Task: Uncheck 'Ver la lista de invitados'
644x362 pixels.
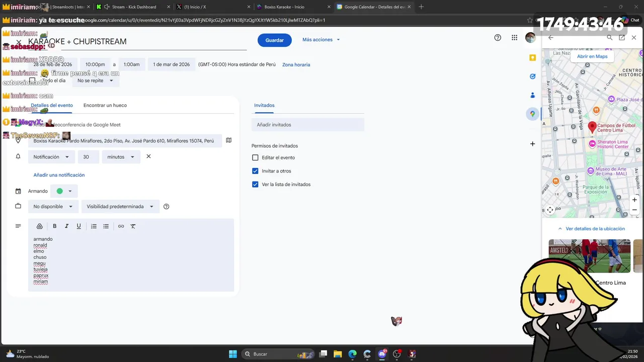Action: pos(255,185)
